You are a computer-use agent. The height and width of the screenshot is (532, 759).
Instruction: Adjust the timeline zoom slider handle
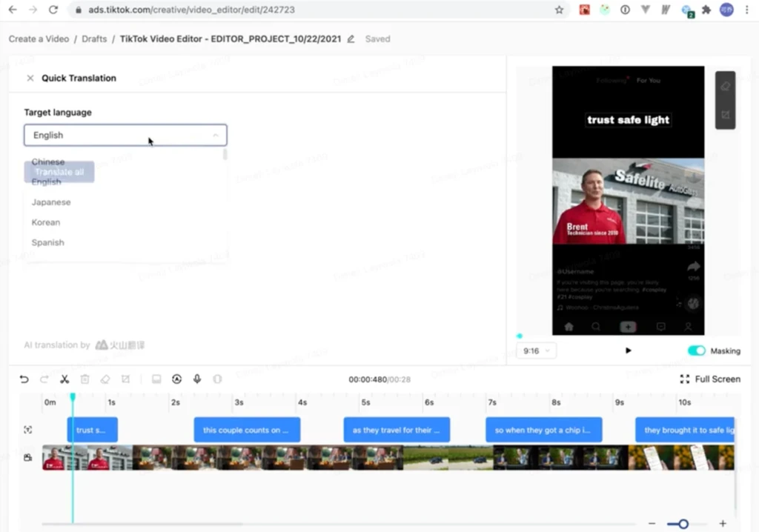tap(683, 524)
